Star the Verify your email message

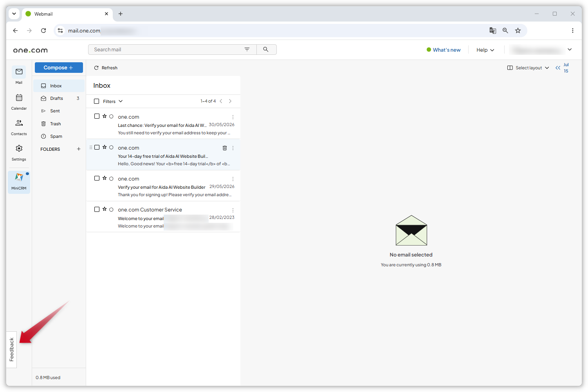[105, 178]
